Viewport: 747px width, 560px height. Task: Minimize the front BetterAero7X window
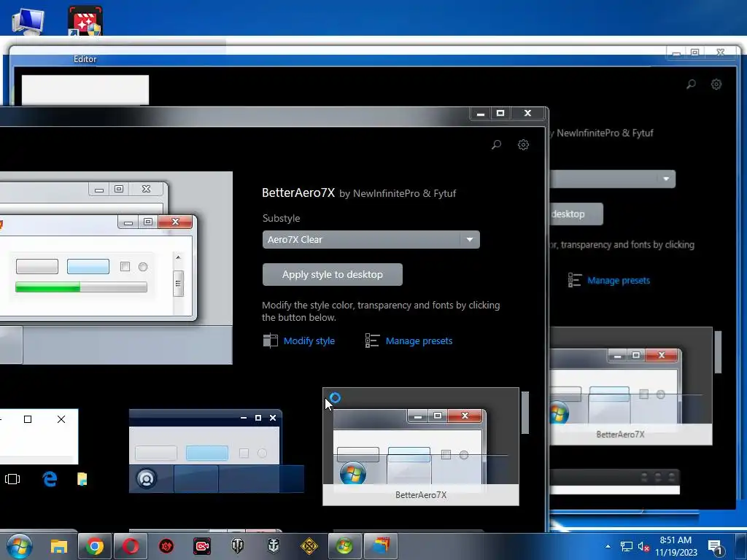click(x=481, y=113)
